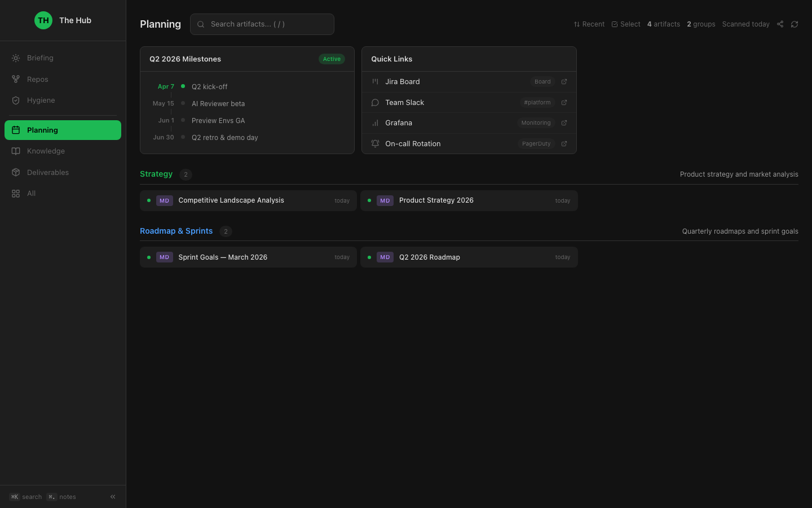Click the All grid icon in sidebar
This screenshot has height=508, width=812.
[16, 193]
